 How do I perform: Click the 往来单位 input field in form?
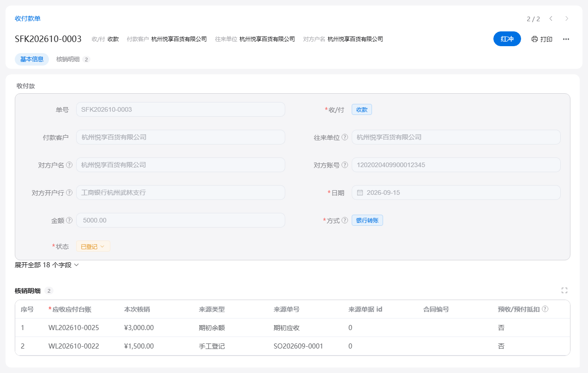[456, 137]
